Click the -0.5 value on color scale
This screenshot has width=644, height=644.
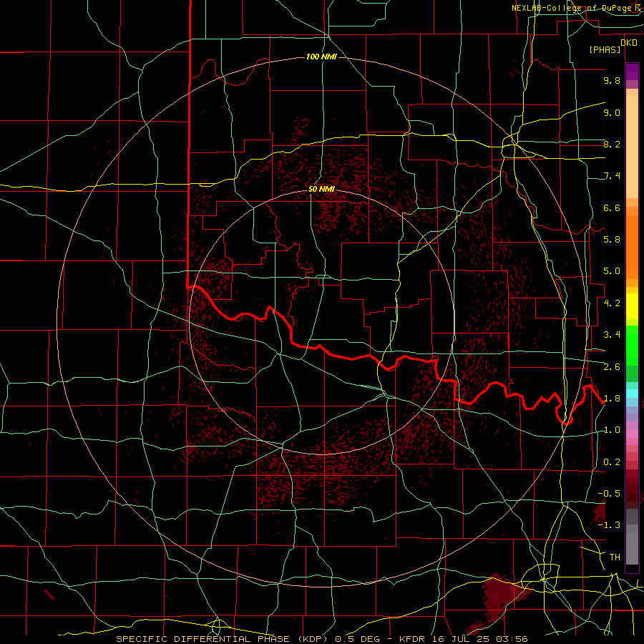click(x=609, y=494)
